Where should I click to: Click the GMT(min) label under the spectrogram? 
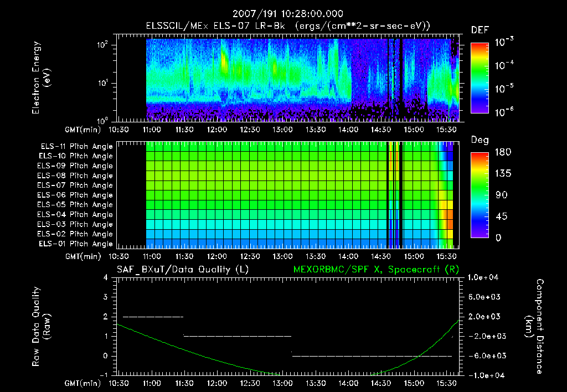point(83,130)
